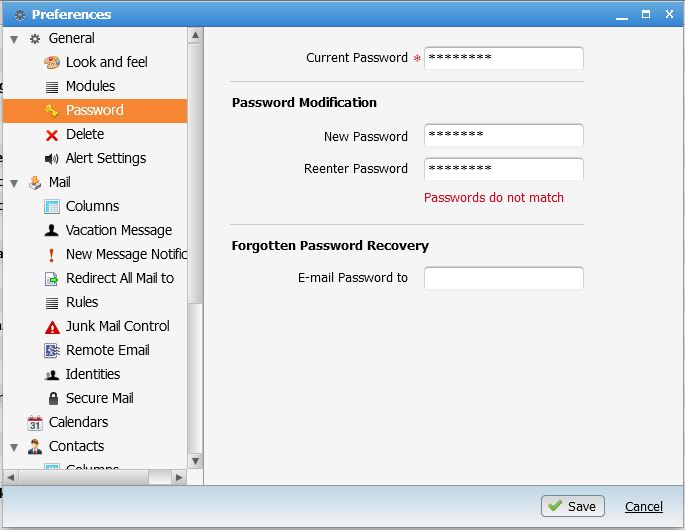The width and height of the screenshot is (685, 530).
Task: Open the Modules preferences page
Action: [x=90, y=86]
